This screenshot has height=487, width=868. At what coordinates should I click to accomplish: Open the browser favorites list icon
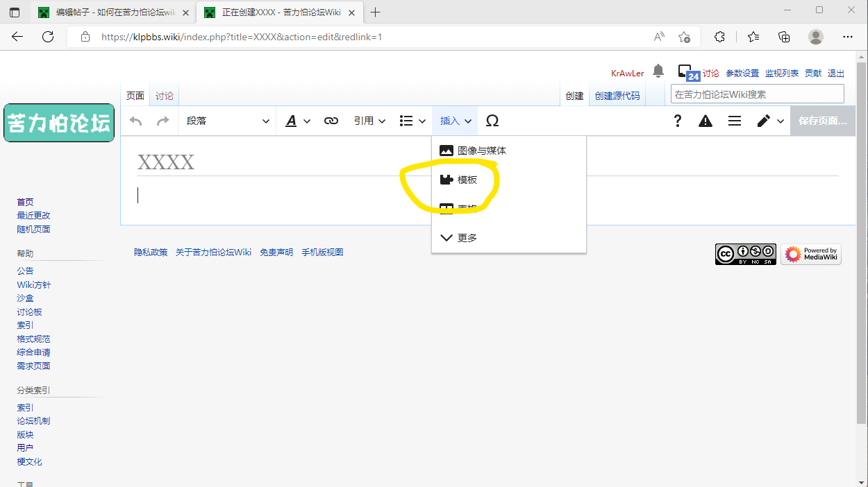click(753, 37)
